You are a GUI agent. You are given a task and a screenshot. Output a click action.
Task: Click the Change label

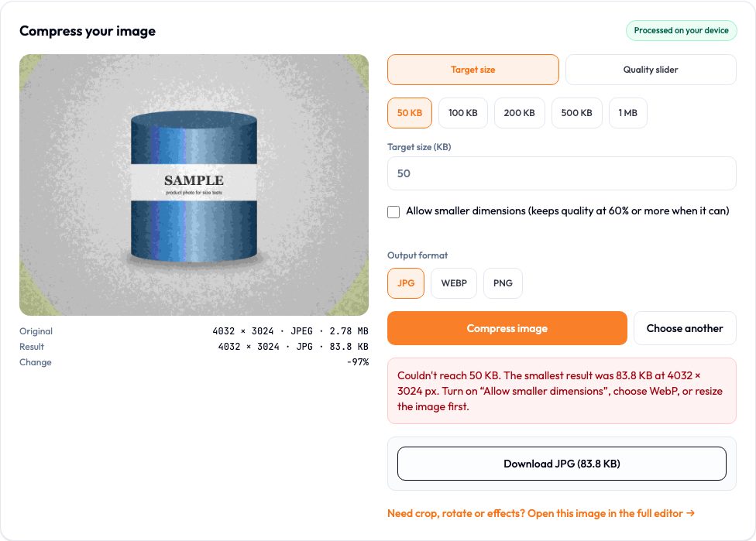point(35,361)
